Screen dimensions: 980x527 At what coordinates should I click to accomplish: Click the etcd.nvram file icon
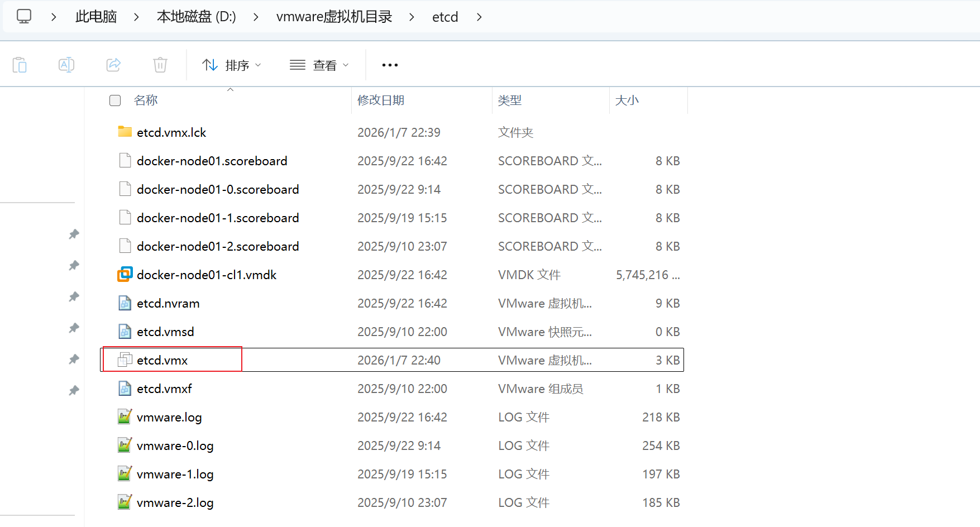point(125,303)
